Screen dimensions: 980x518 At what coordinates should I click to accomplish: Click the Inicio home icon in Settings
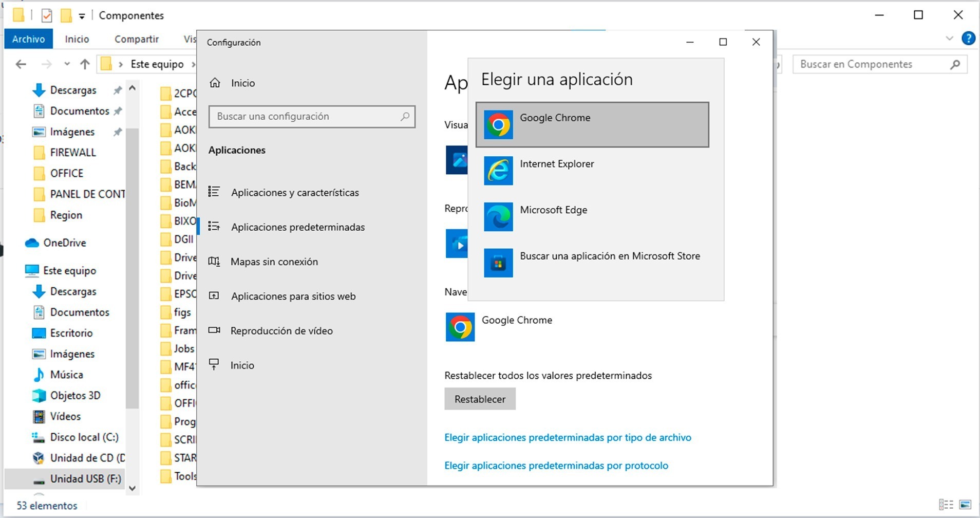click(x=215, y=83)
